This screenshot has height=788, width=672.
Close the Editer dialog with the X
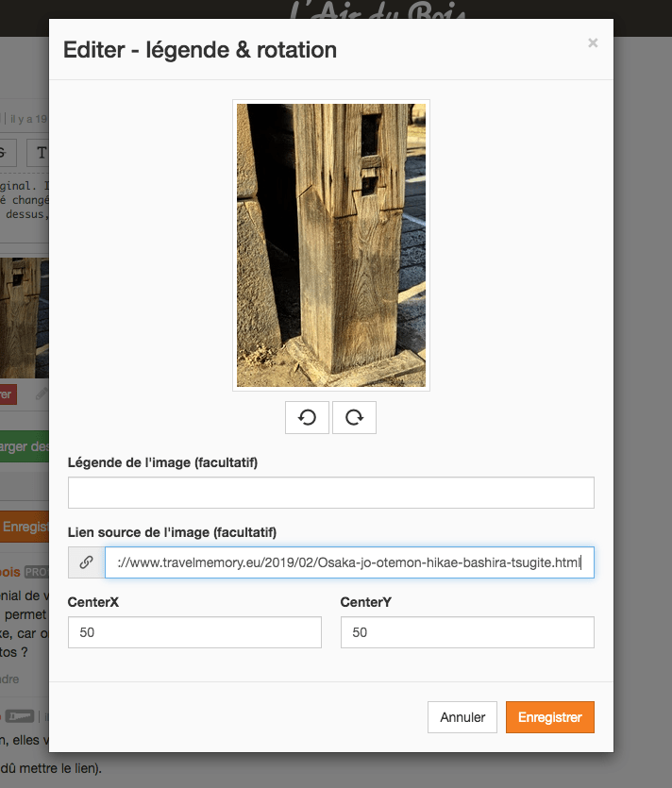tap(593, 43)
